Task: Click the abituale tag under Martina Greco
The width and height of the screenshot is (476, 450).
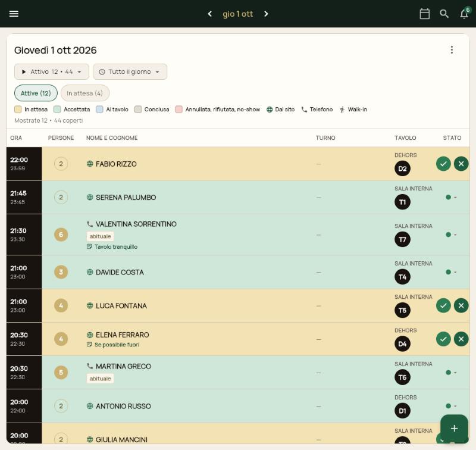Action: (x=100, y=379)
